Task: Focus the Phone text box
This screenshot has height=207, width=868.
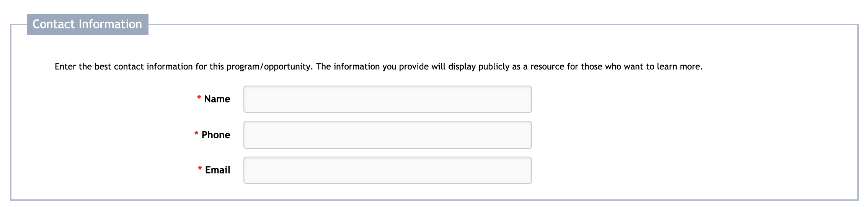Action: tap(387, 135)
